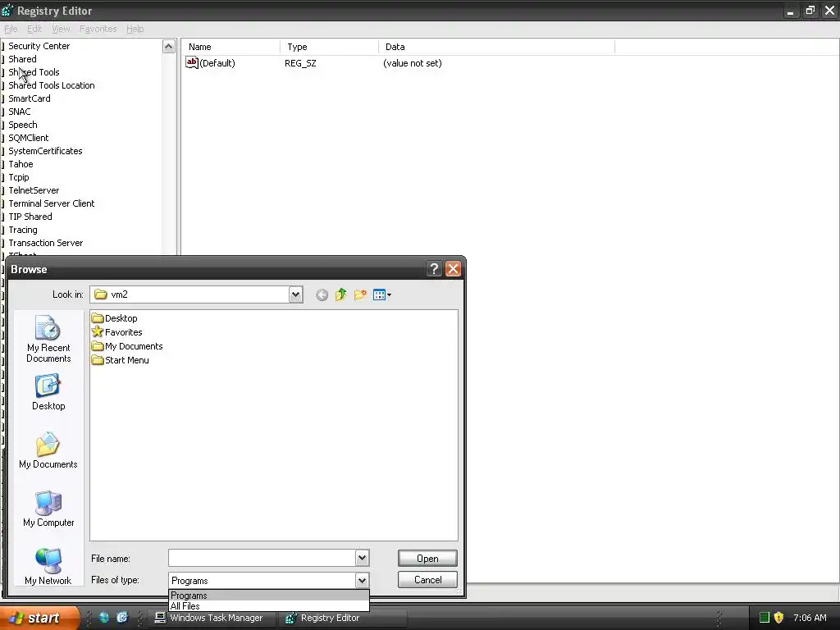Open the File menu in Registry Editor
840x630 pixels.
coord(11,29)
